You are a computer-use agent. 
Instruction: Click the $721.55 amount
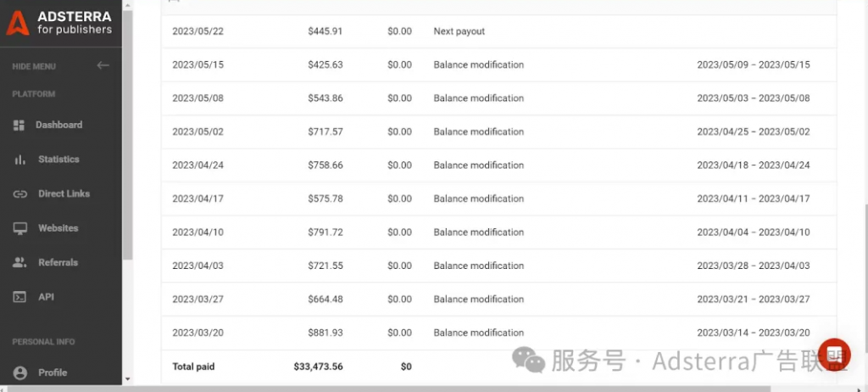click(x=325, y=266)
